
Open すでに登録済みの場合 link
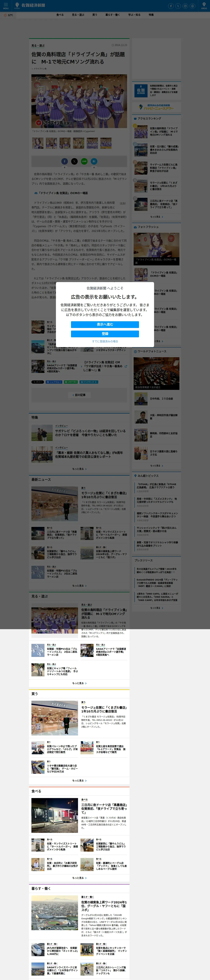point(105,341)
